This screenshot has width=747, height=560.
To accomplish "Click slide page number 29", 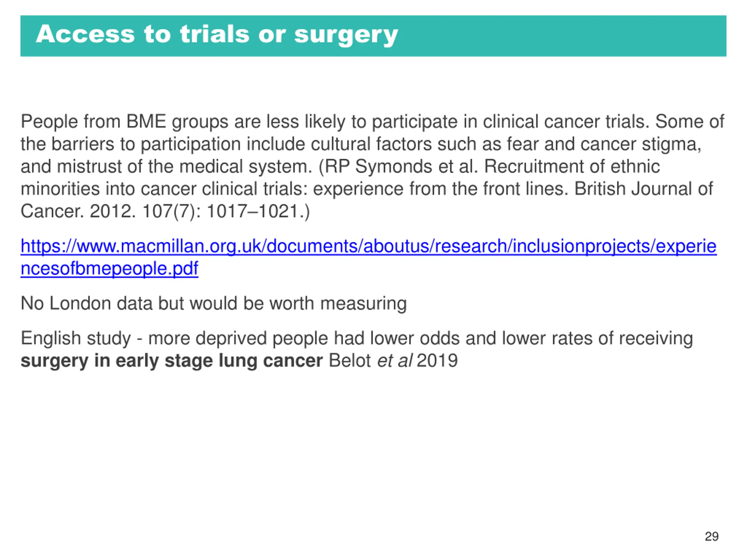I will tap(711, 536).
